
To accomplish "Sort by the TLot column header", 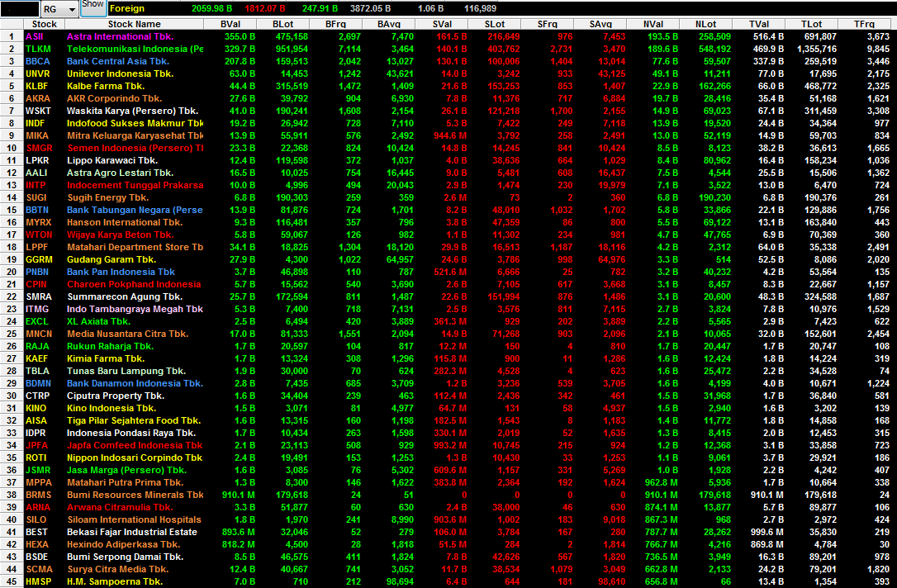I will (x=811, y=24).
